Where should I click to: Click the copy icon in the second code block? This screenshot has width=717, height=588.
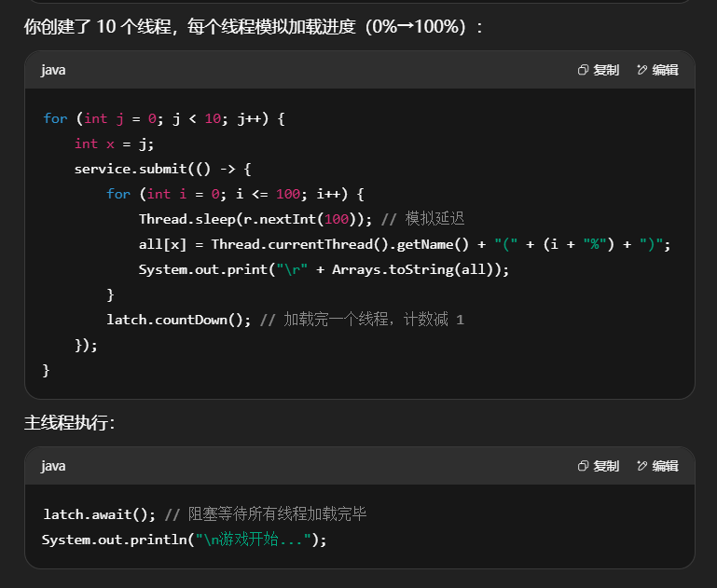583,466
